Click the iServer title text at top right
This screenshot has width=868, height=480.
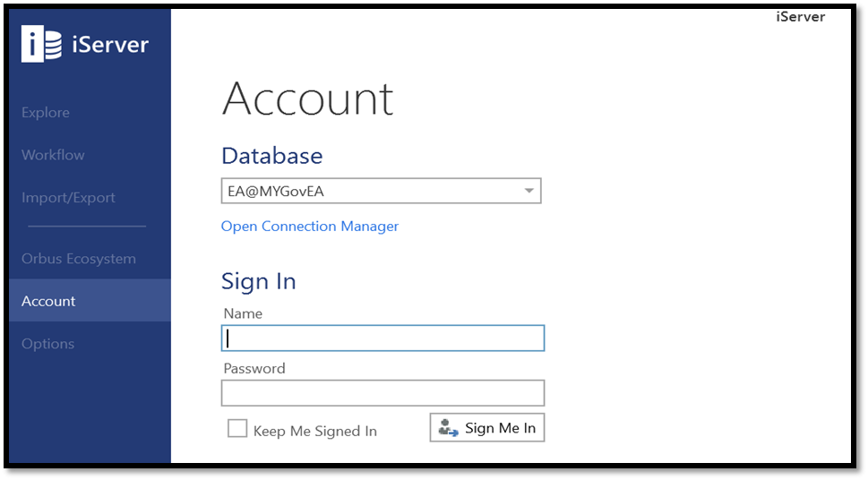point(801,17)
